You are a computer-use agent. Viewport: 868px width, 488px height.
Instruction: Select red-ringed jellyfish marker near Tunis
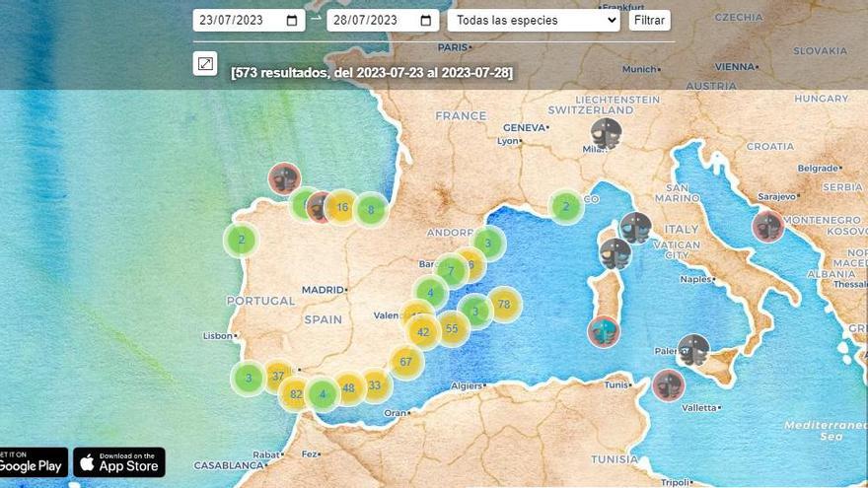pyautogui.click(x=668, y=385)
